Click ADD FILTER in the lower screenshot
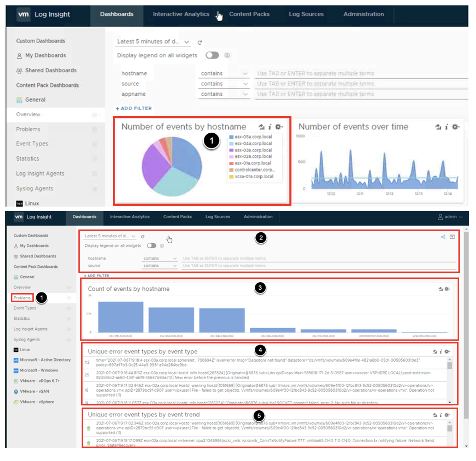Viewport: 476px width, 461px height. [97, 276]
